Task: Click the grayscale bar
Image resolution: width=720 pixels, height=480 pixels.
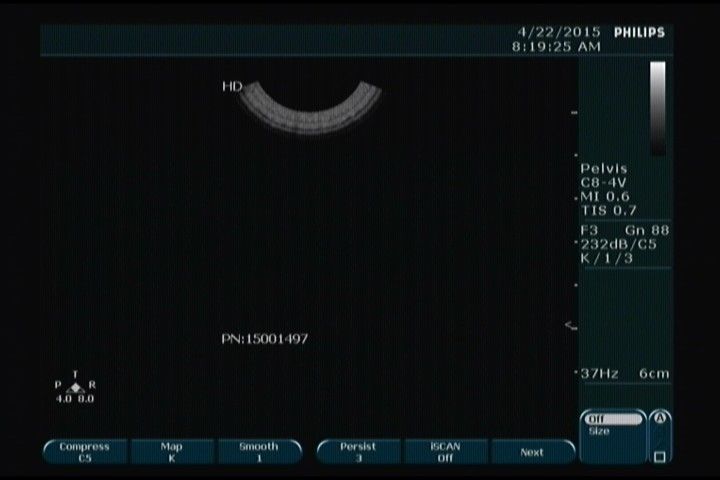Action: click(657, 107)
